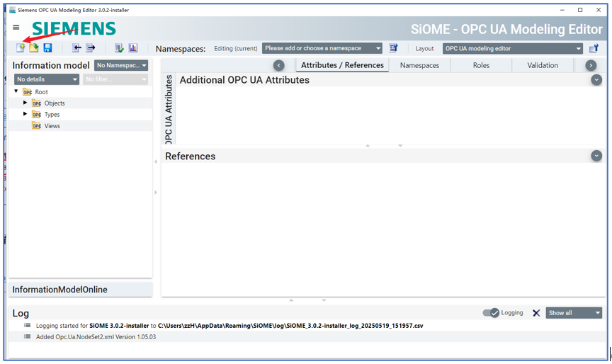
Task: Click the Views folder OPC icon
Action: point(37,126)
